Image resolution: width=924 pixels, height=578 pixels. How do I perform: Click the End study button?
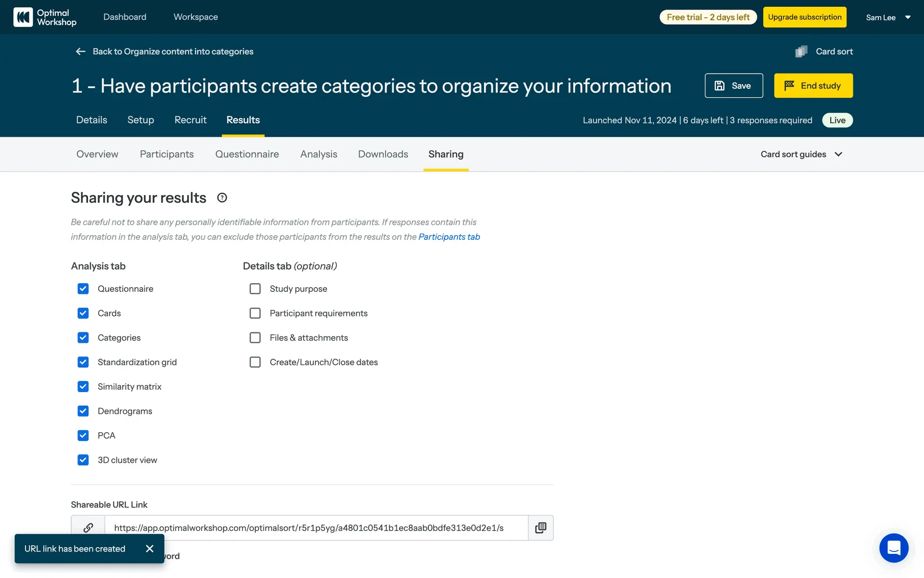(x=813, y=86)
